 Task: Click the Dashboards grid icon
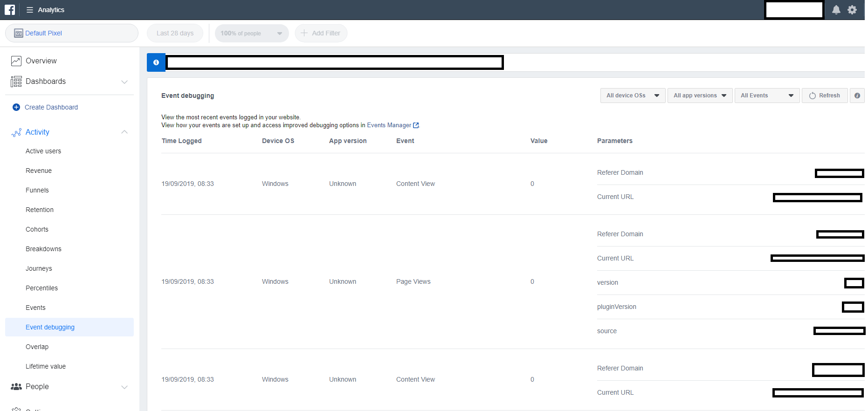(16, 82)
